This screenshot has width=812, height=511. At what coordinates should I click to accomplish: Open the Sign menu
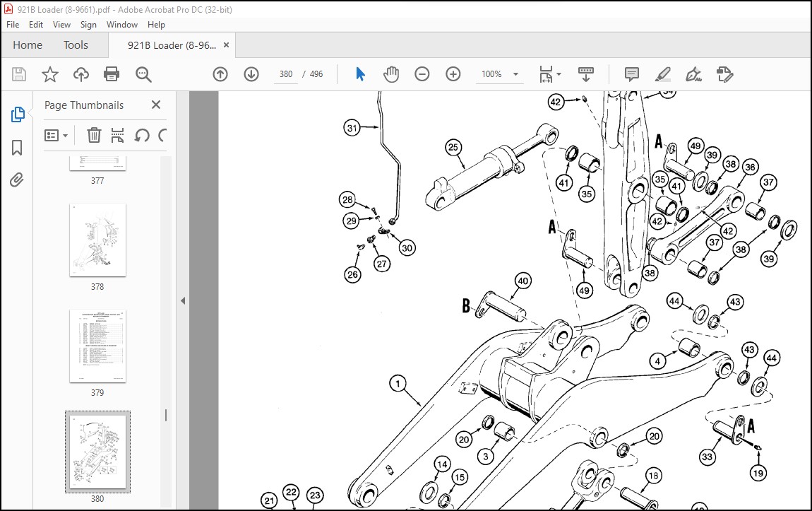click(x=88, y=24)
